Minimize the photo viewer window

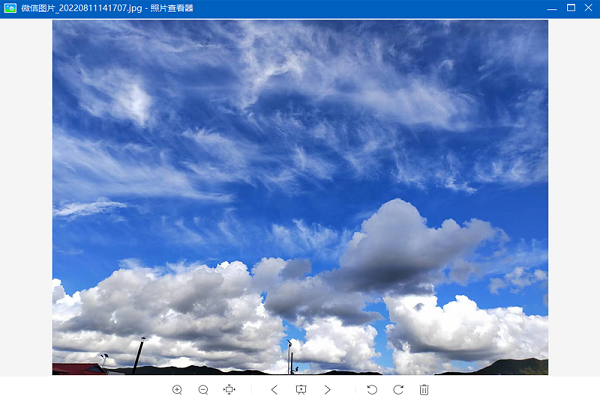[x=552, y=8]
